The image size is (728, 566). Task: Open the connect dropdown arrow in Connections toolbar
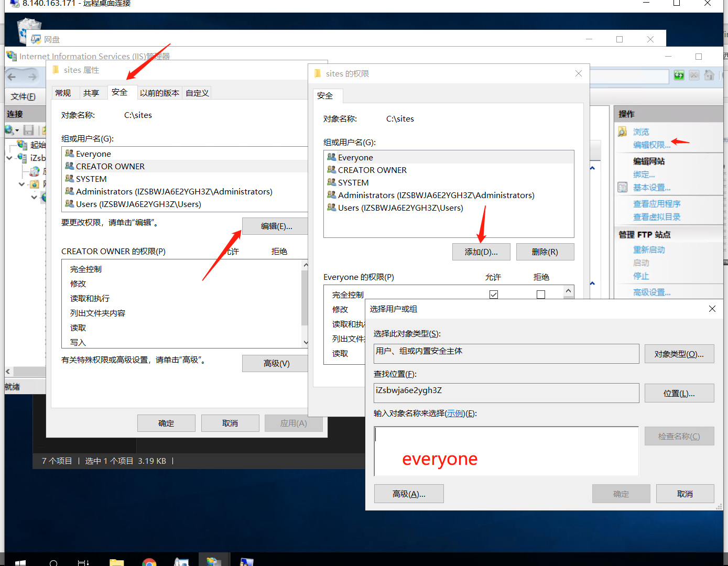17,130
